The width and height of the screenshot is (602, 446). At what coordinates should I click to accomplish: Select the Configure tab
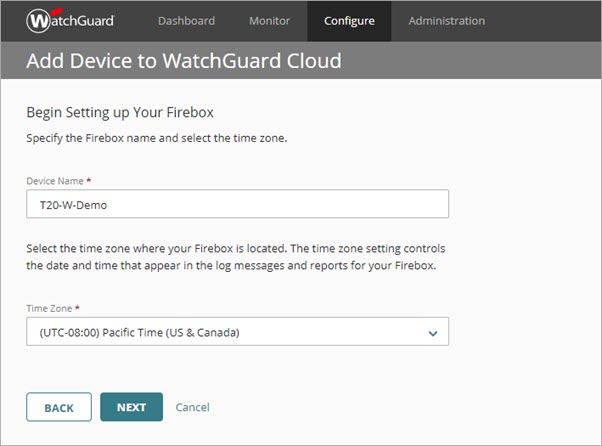click(x=349, y=21)
